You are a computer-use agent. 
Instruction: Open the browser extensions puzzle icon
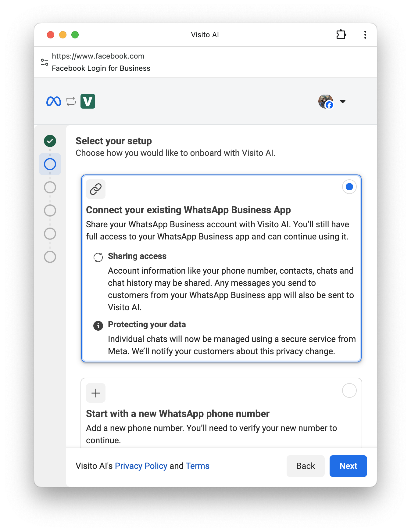(x=341, y=34)
